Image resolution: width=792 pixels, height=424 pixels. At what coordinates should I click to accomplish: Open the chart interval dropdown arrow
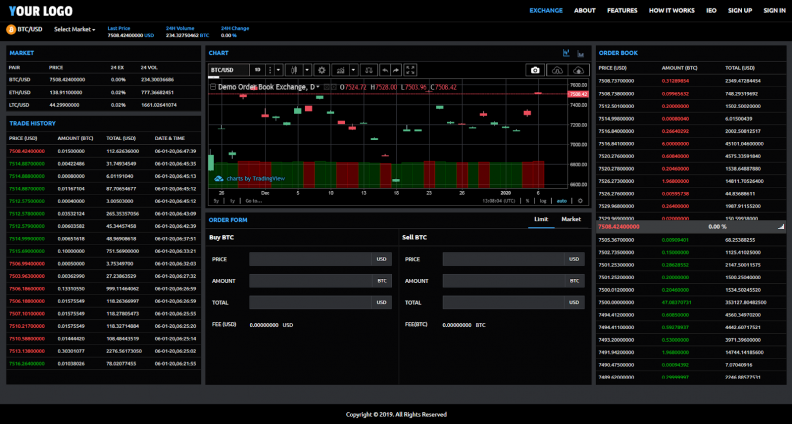[x=279, y=70]
